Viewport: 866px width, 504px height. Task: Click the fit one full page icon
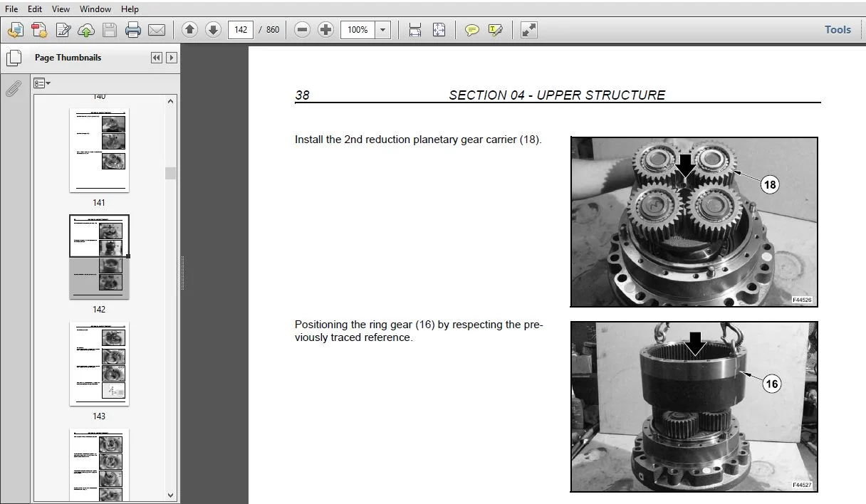tap(439, 30)
